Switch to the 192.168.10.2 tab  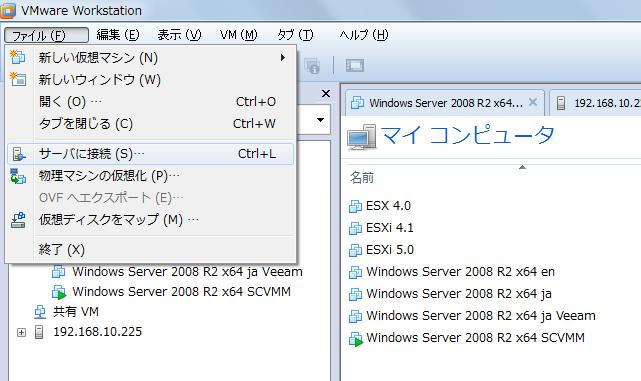[595, 103]
